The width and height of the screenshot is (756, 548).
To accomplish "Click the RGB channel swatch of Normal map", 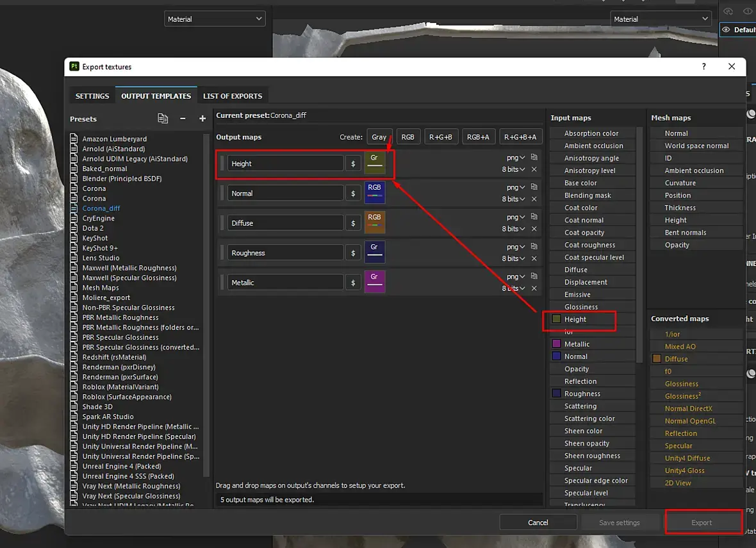I will click(374, 193).
